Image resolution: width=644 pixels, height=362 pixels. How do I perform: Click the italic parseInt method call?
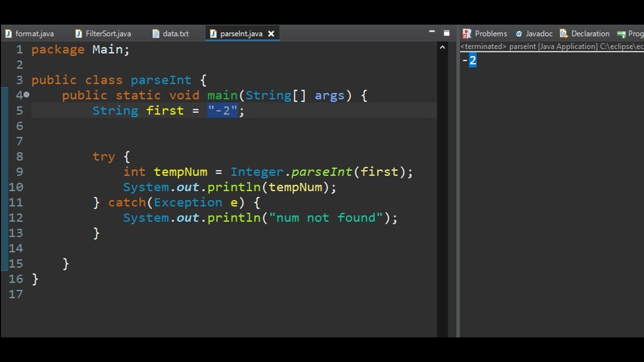point(321,172)
